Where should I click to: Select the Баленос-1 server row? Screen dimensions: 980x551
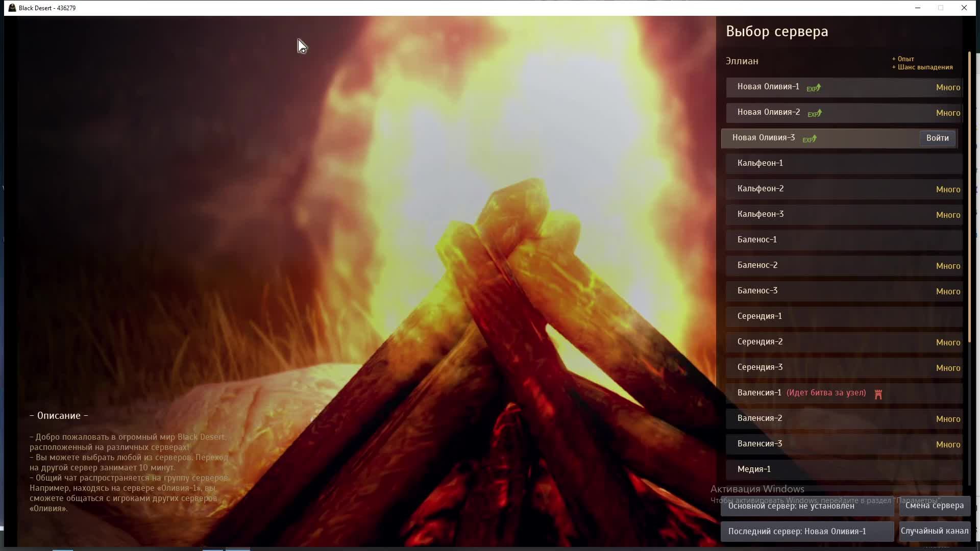pyautogui.click(x=844, y=240)
